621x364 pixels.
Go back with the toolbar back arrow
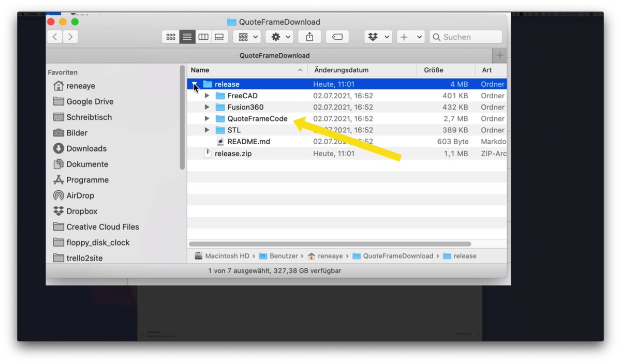click(55, 37)
